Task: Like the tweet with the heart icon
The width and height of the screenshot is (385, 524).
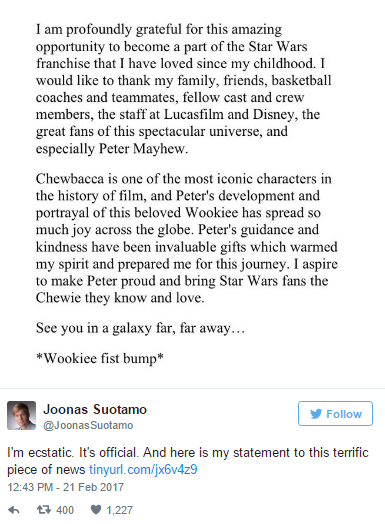Action: tap(96, 510)
